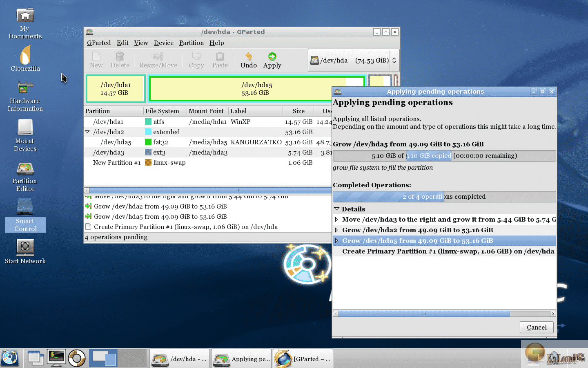Expand the Move /dev/hda3 operation details

336,220
